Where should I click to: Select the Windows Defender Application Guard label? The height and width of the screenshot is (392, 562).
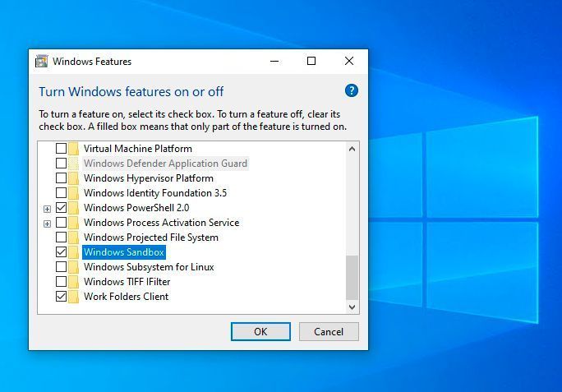coord(165,164)
